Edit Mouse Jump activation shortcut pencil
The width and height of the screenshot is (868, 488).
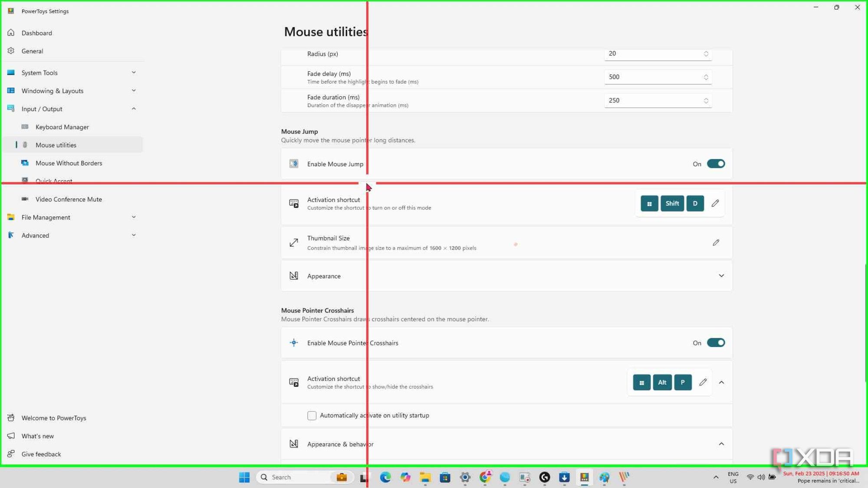point(715,203)
